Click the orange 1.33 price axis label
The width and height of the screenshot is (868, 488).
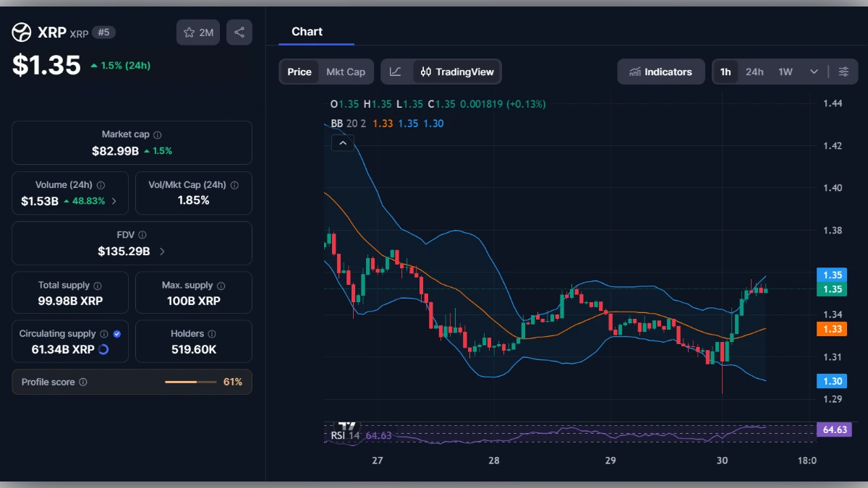pos(832,329)
